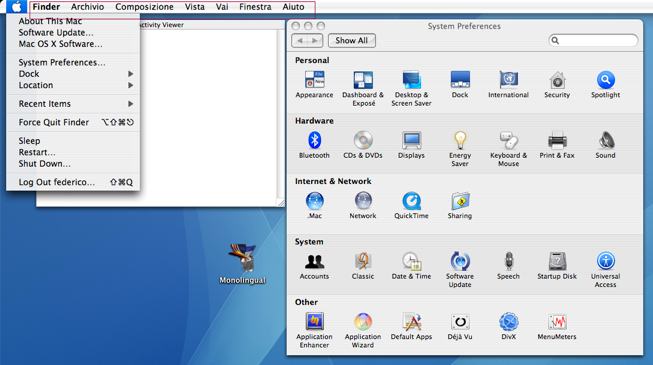Image resolution: width=653 pixels, height=365 pixels.
Task: Open Déjà Vu preference pane
Action: pos(460,326)
